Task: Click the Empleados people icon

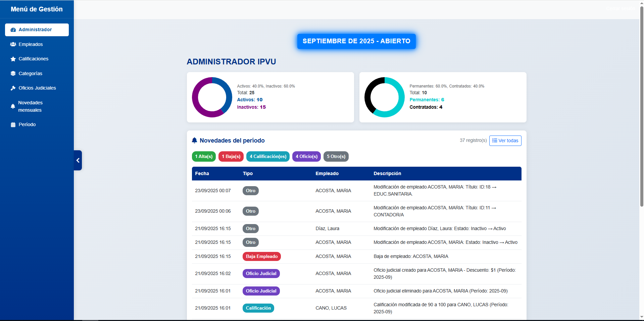Action: 13,44
